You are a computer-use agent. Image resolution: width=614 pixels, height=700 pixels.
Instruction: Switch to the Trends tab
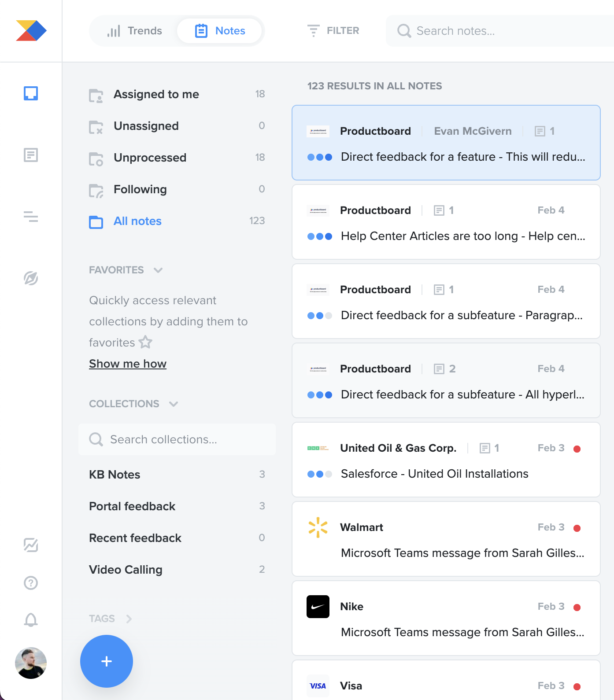point(134,31)
